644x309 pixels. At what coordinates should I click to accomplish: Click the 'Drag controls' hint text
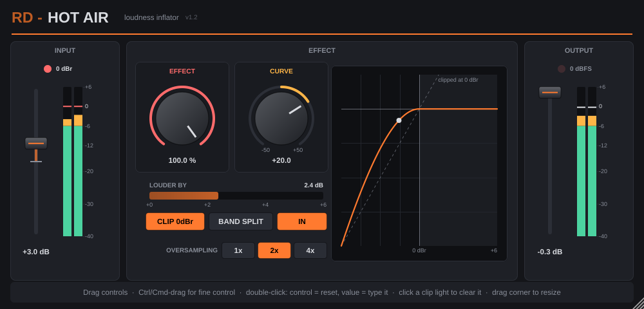point(105,293)
